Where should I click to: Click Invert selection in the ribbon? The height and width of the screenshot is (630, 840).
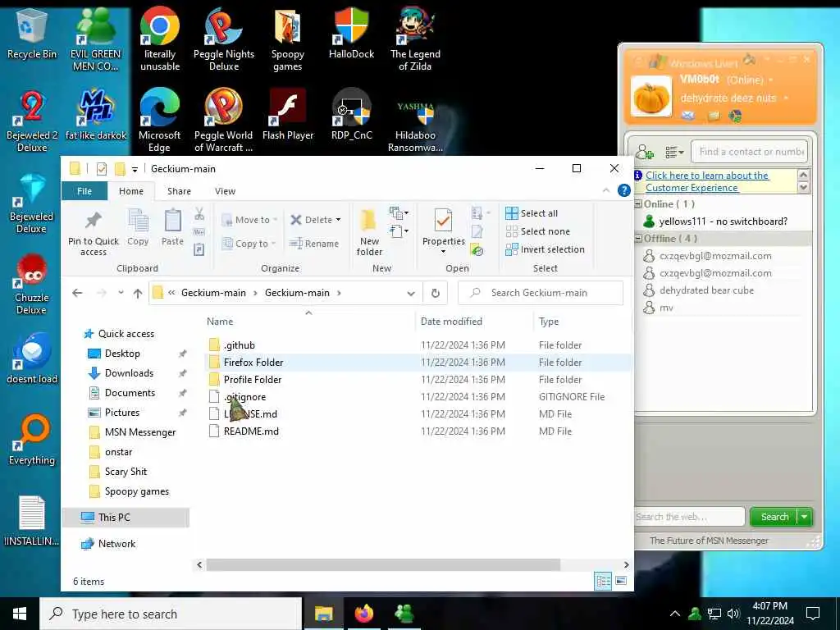coord(545,249)
